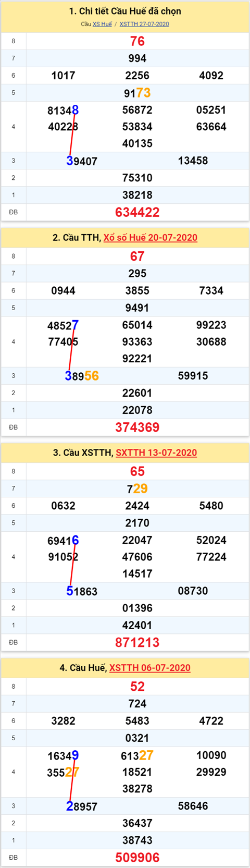Click the number 3282

click(x=64, y=721)
